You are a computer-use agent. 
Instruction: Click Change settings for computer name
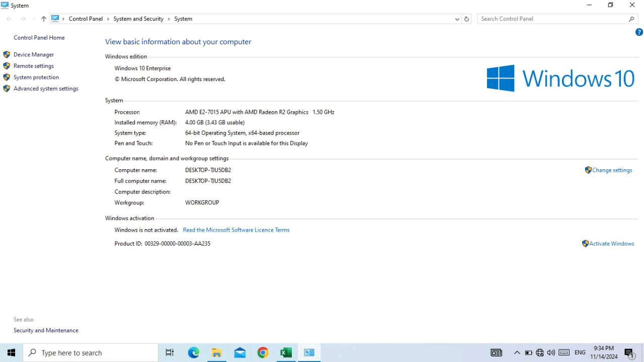click(x=612, y=170)
